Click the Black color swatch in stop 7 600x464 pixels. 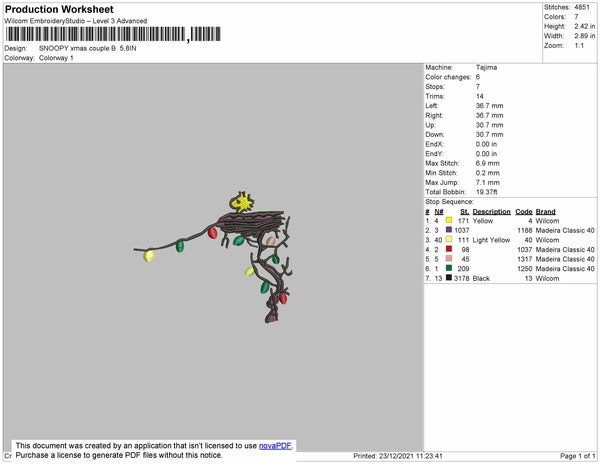tap(449, 278)
